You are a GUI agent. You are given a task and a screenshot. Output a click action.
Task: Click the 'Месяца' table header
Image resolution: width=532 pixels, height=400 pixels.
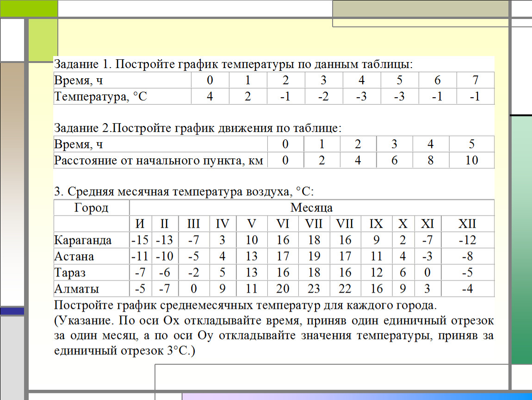(311, 207)
